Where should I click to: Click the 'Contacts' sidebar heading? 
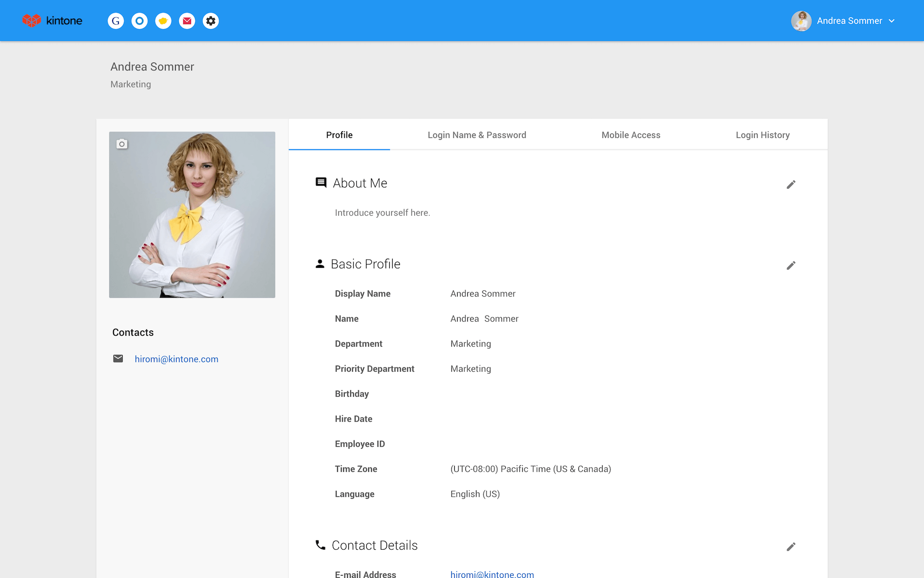click(x=133, y=332)
